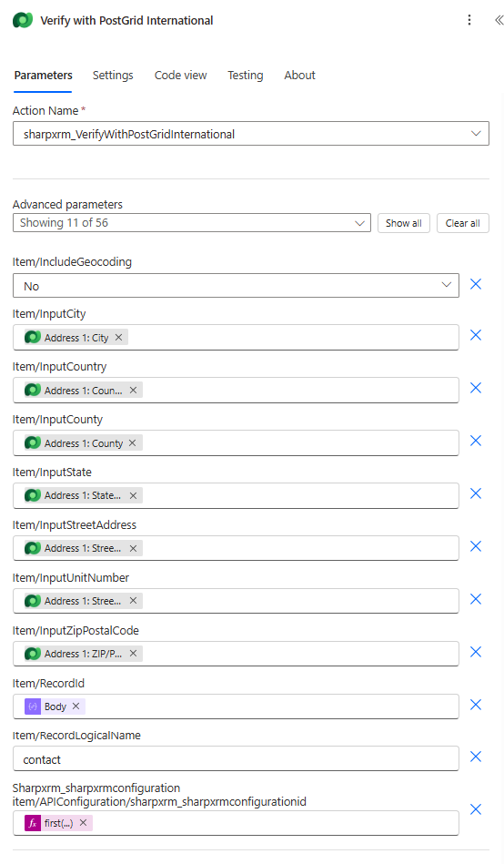Remove the Item/InputStreetAddress parameter
The width and height of the screenshot is (504, 864).
(476, 546)
